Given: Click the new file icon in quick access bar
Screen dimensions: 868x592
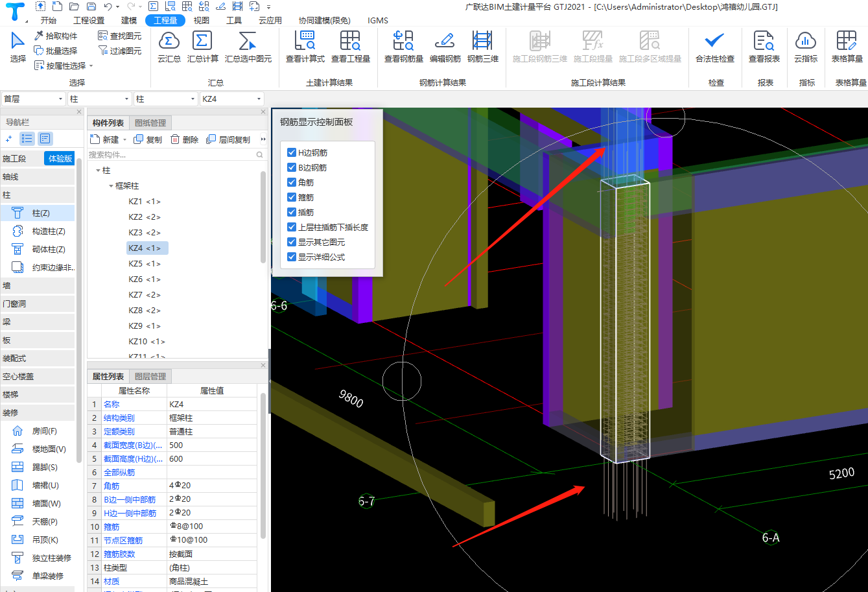Looking at the screenshot, I should tap(57, 6).
